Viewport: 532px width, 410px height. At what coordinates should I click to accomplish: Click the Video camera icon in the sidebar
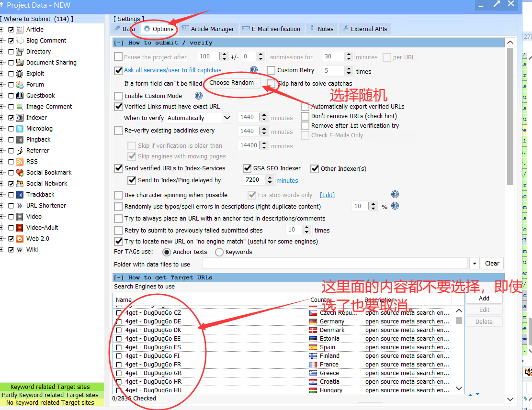click(19, 216)
